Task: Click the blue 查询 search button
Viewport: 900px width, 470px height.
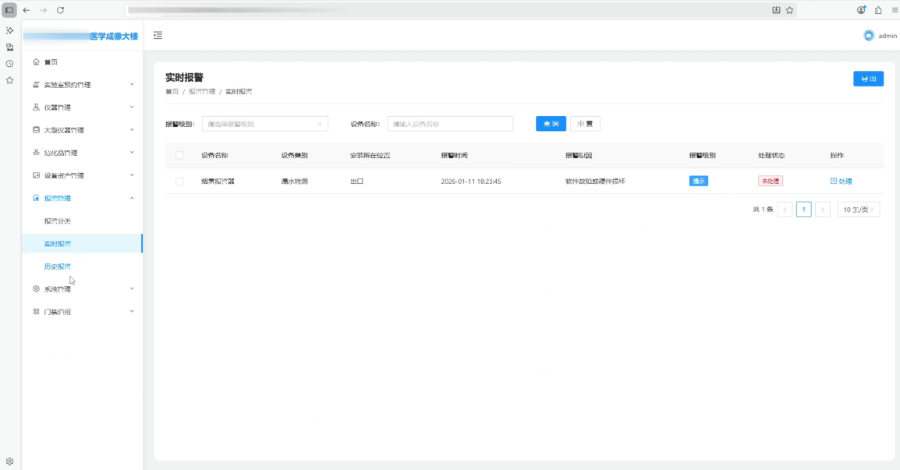Action: pyautogui.click(x=551, y=124)
